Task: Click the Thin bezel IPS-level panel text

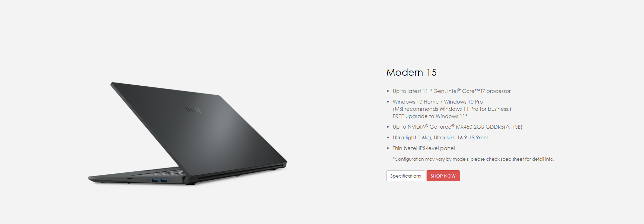Action: [x=423, y=148]
